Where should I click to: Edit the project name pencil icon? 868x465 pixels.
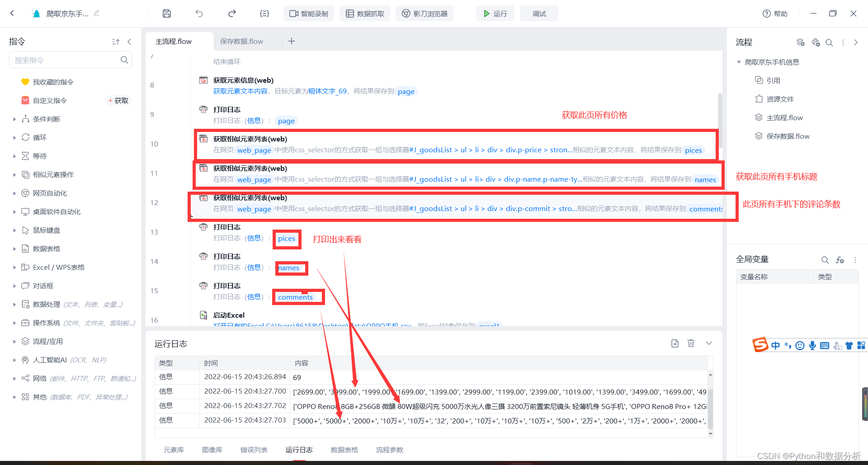coord(96,13)
